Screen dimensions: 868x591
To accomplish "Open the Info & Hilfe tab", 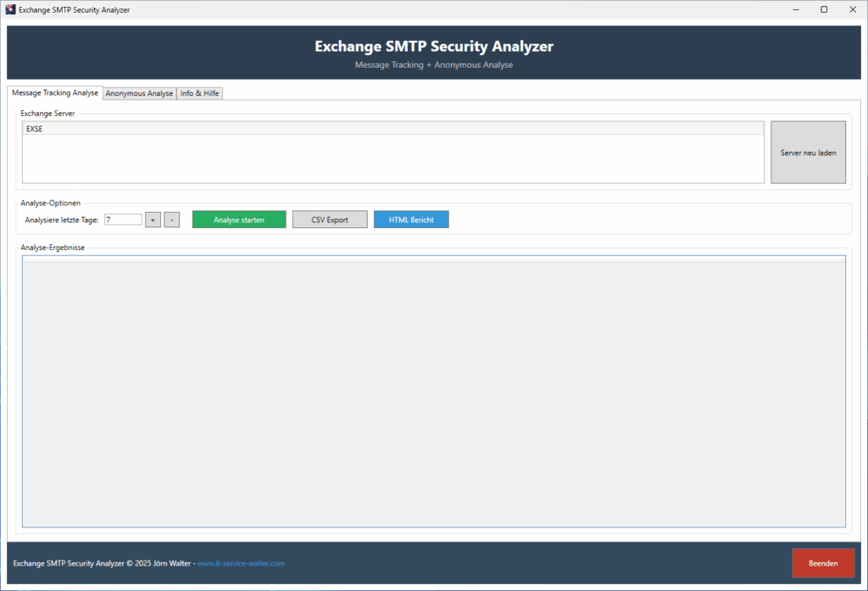I will (199, 93).
